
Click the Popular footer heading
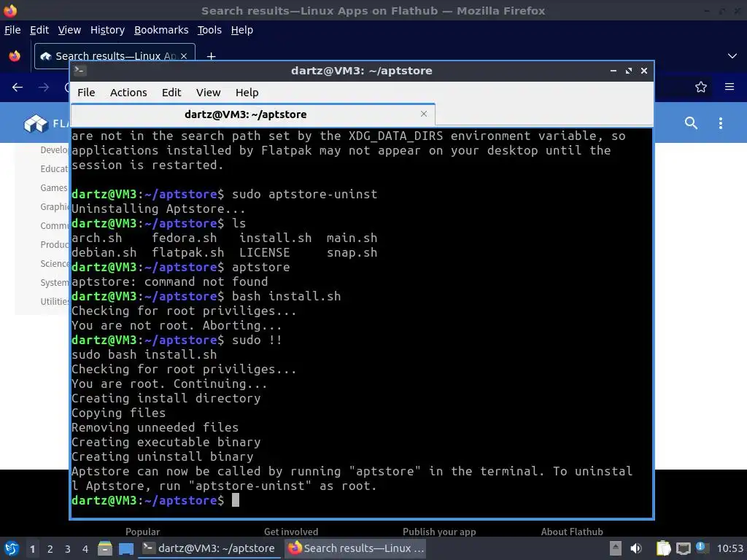(142, 532)
